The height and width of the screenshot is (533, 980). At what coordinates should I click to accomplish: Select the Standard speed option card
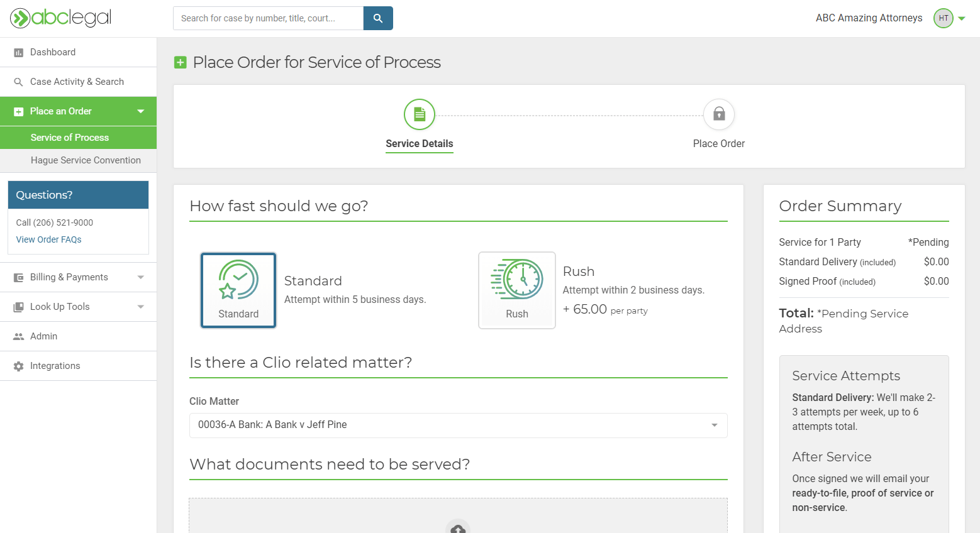238,290
